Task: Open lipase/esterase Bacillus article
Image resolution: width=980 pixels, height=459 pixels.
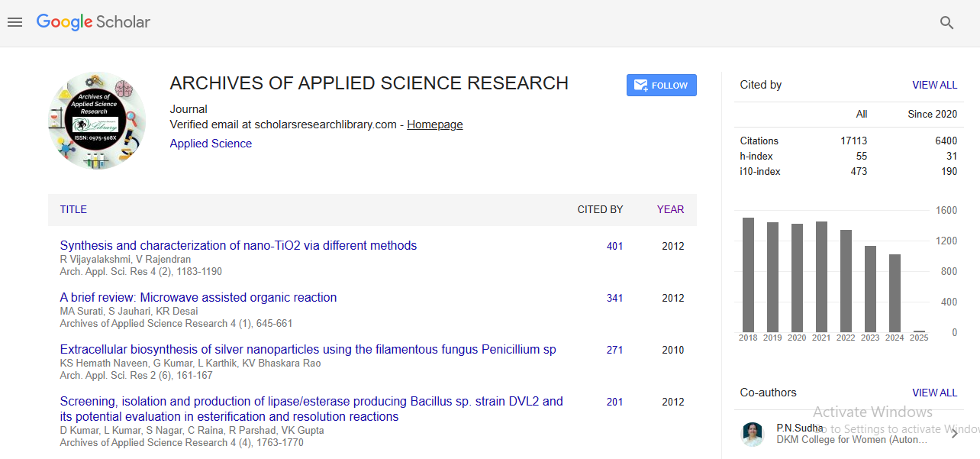Action: (x=311, y=402)
